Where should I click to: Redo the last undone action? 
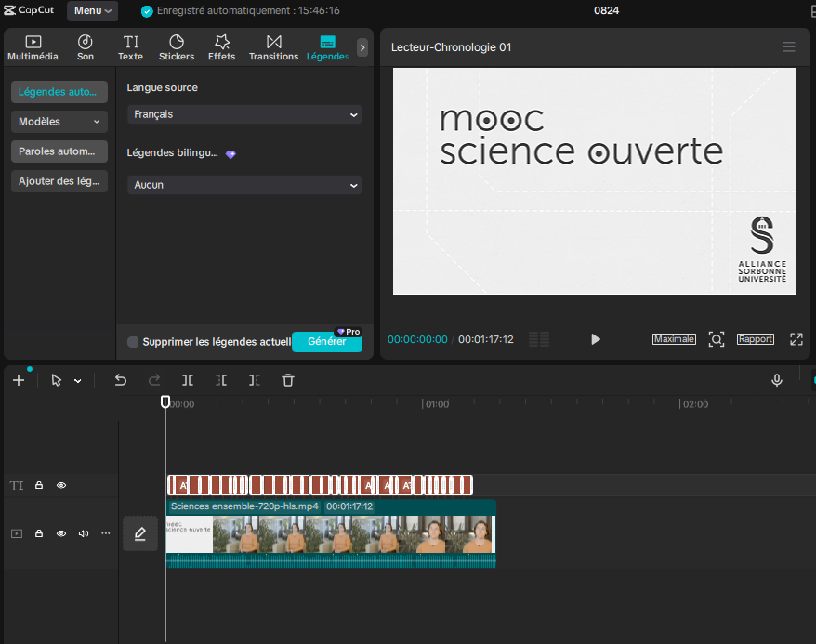(154, 380)
